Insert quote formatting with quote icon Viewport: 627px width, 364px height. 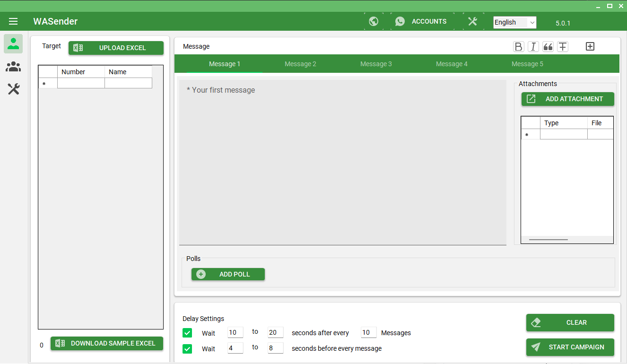548,46
